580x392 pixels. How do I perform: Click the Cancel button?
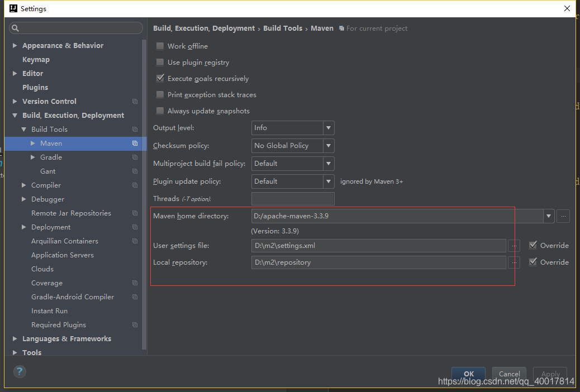coord(509,374)
